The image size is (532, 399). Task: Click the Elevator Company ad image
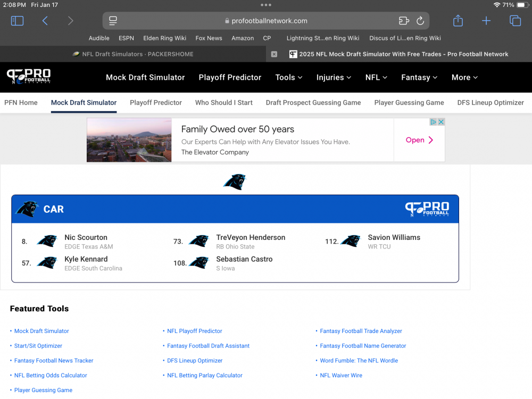[129, 140]
